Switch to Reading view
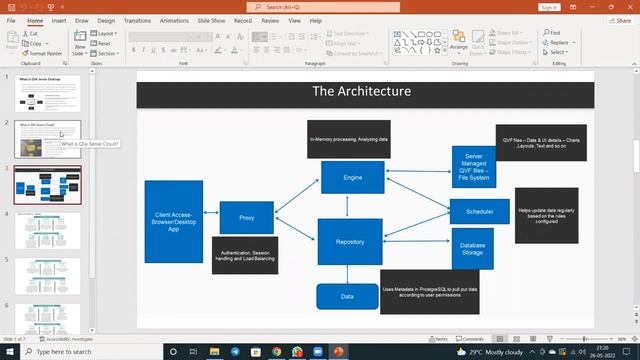This screenshot has width=640, height=360. point(533,339)
